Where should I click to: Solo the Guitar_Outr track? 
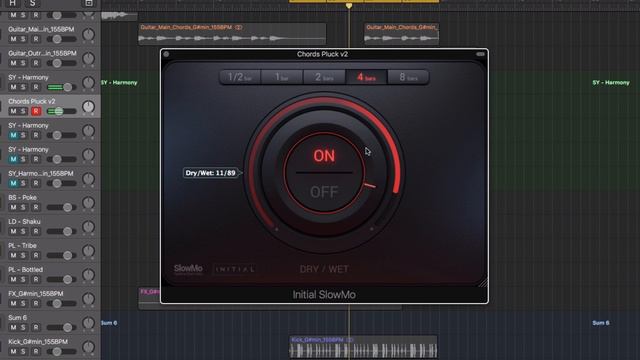click(x=23, y=63)
